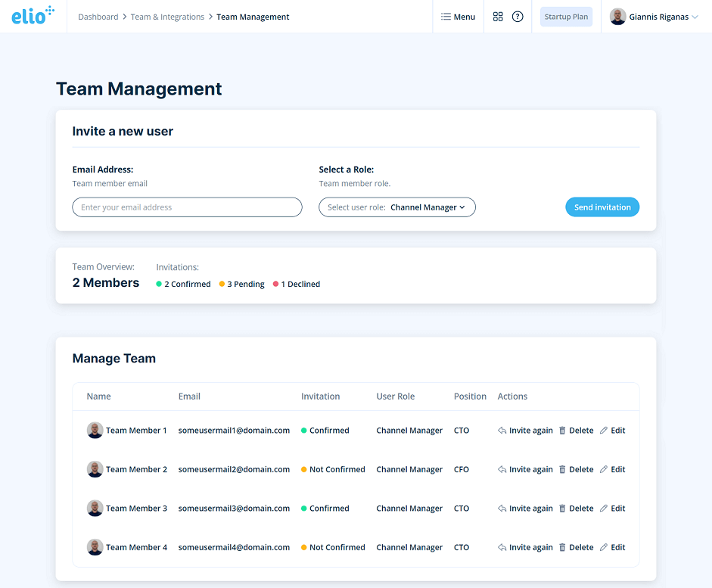Focus the email address input field

187,207
